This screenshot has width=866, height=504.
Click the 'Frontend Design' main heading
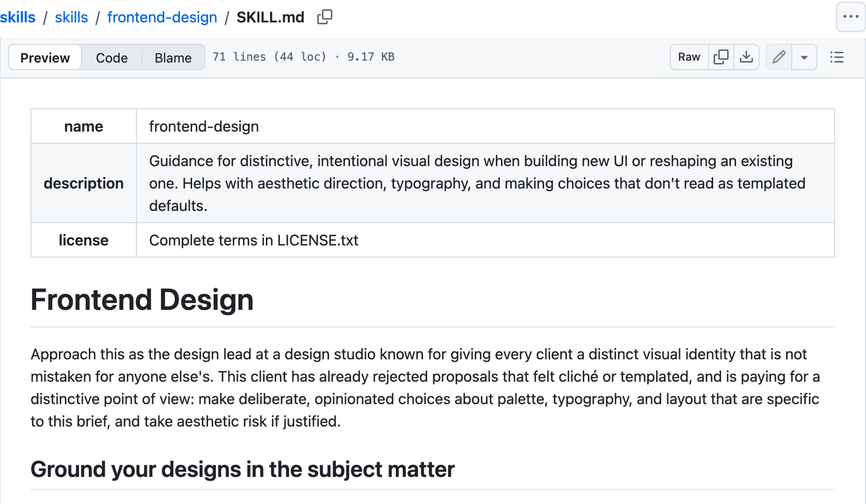142,300
